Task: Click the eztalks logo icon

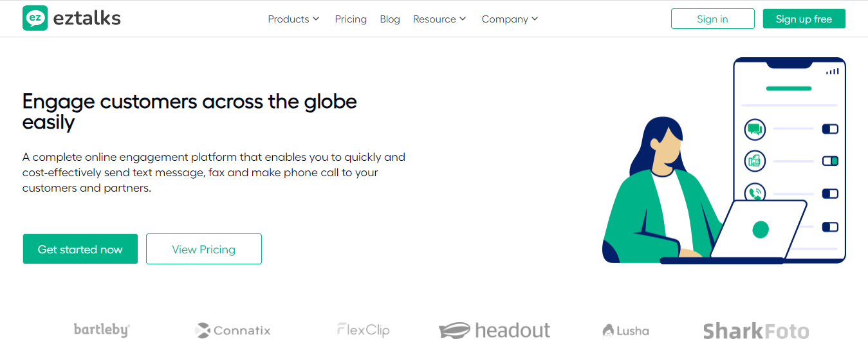Action: tap(35, 19)
